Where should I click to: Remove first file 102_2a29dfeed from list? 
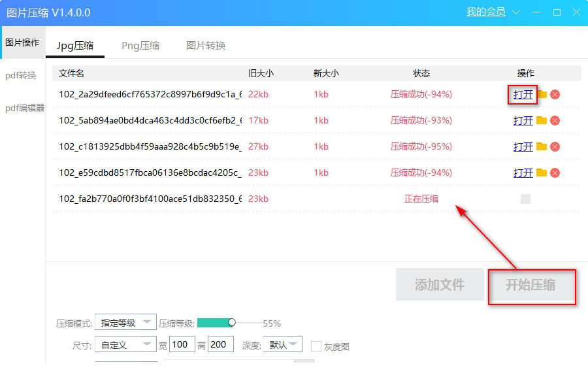[x=555, y=94]
